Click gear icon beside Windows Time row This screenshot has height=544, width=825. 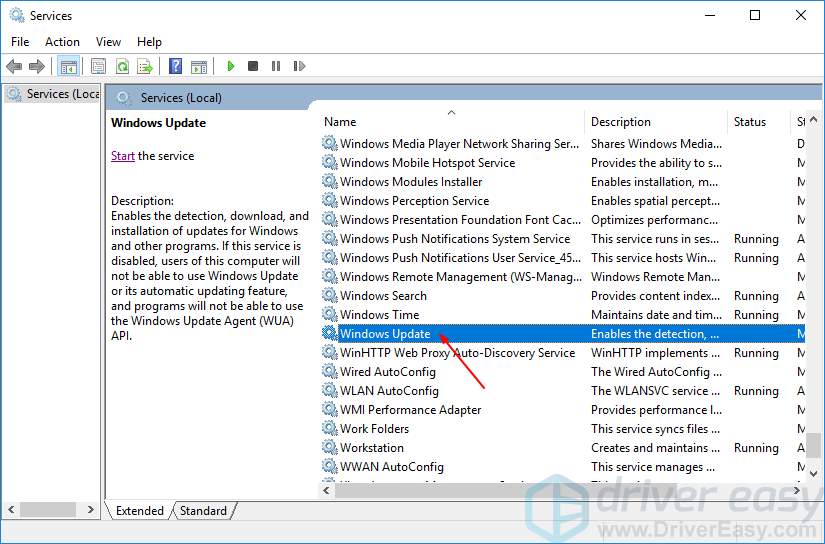329,314
